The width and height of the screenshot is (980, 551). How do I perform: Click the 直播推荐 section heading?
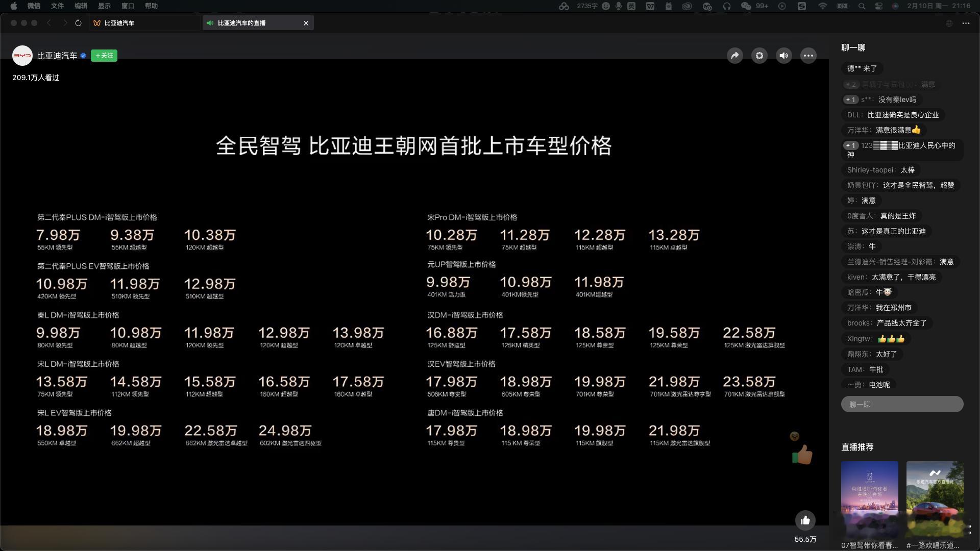[x=857, y=447]
